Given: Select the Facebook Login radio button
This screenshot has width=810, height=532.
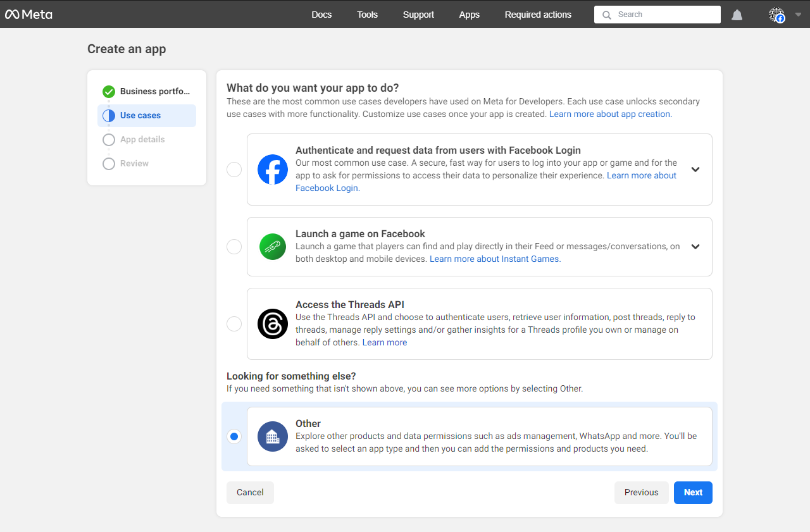Looking at the screenshot, I should 234,170.
